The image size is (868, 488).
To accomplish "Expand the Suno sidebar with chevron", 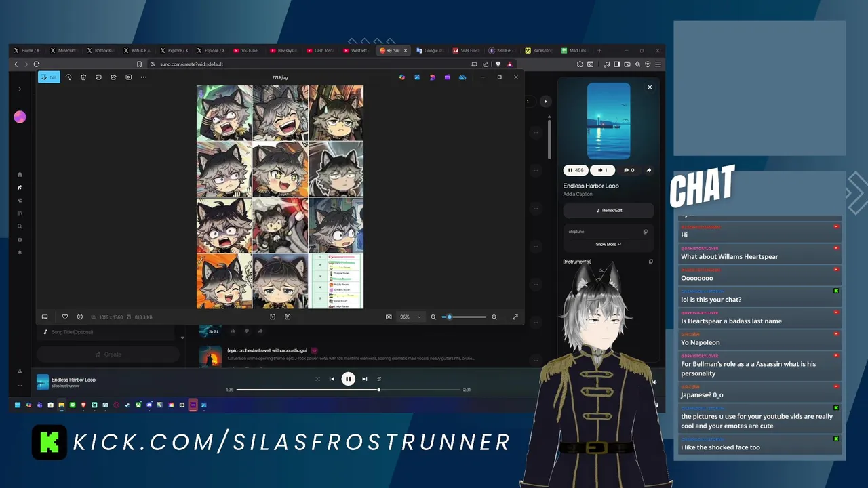I will click(x=20, y=89).
